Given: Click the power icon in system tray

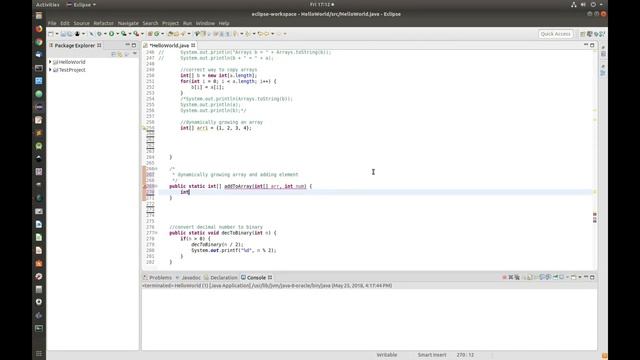Looking at the screenshot, I should pos(593,4).
